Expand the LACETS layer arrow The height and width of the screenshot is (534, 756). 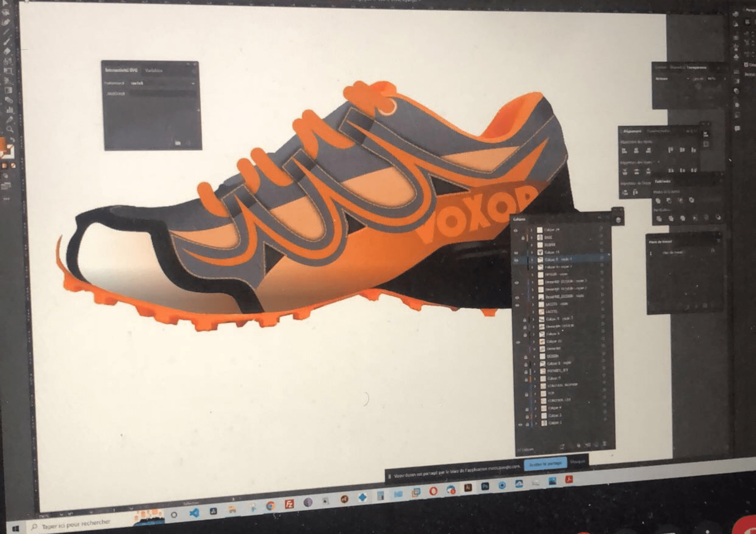tap(533, 312)
